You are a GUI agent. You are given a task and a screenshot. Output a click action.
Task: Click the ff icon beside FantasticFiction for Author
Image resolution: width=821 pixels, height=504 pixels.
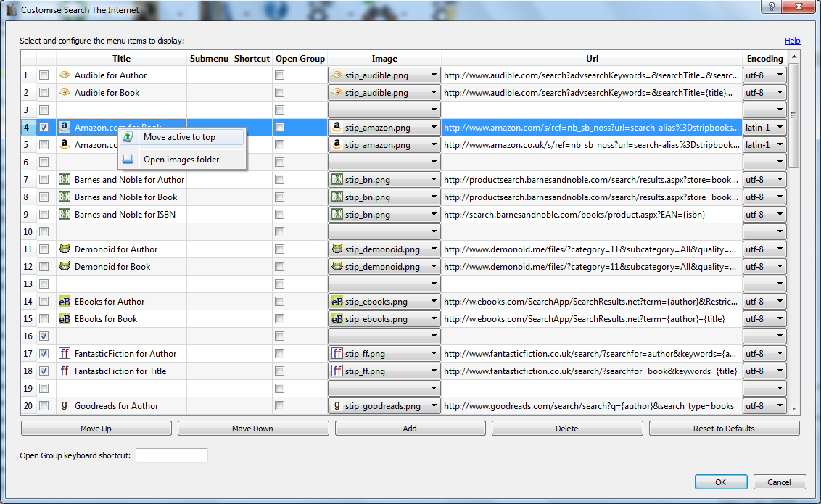coord(65,353)
